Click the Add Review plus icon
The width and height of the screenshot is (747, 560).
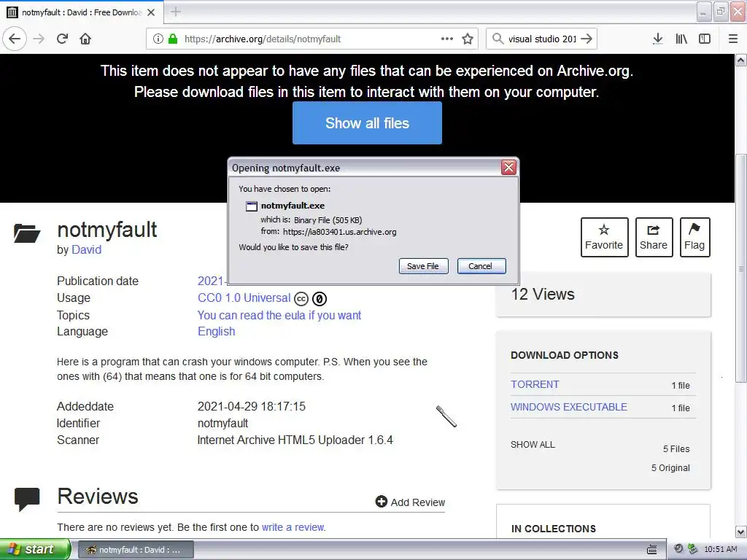(381, 502)
